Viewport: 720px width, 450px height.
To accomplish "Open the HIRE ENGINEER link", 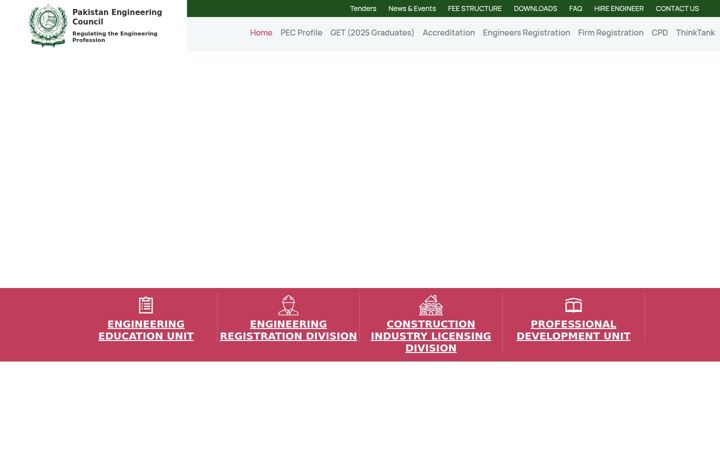I will coord(619,8).
